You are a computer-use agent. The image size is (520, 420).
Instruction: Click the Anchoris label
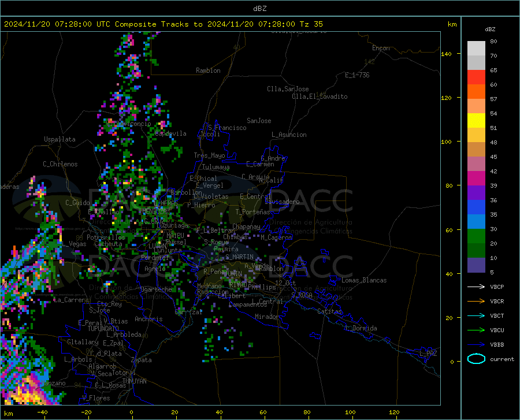[x=148, y=319]
